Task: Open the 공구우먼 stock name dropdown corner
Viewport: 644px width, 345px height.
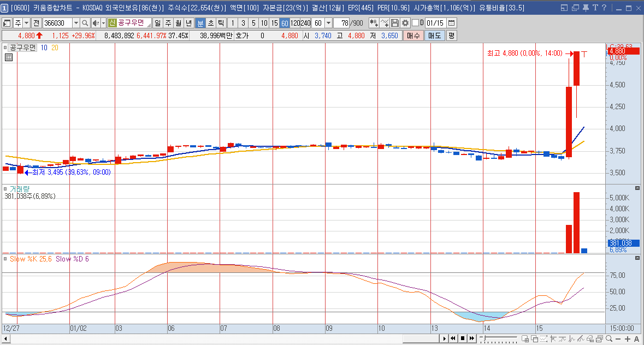Action: pos(149,26)
